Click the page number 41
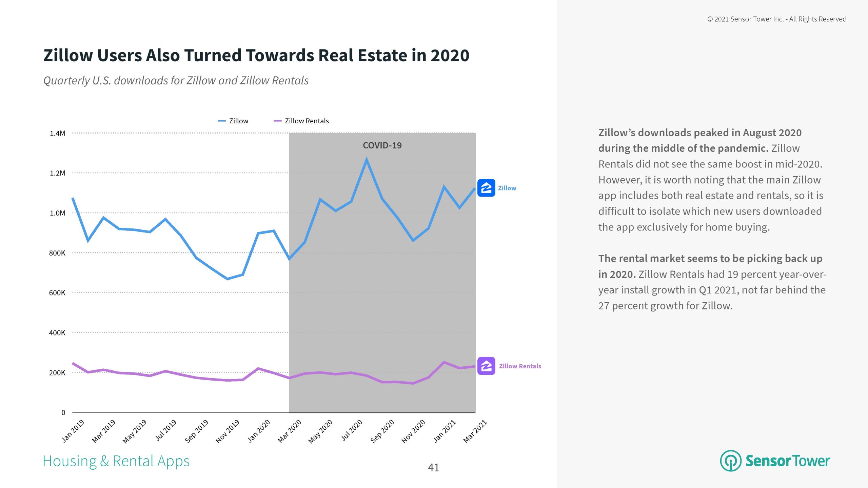Screen dimensions: 868x488 (x=433, y=468)
